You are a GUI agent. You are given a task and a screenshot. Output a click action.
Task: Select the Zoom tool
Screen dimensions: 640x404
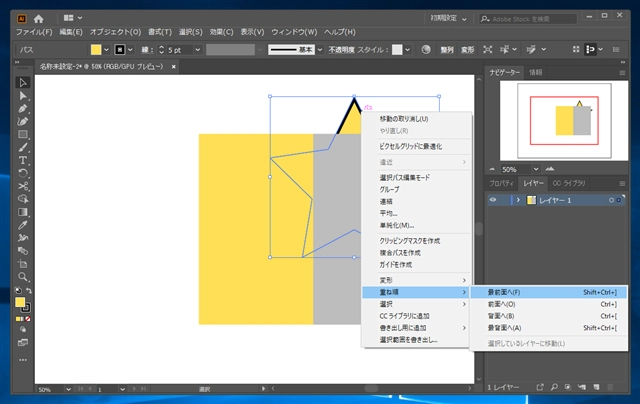click(23, 277)
